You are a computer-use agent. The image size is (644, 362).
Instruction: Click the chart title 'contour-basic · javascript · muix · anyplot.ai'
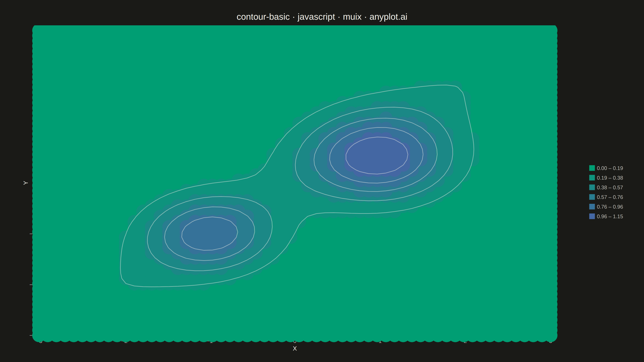coord(322,17)
